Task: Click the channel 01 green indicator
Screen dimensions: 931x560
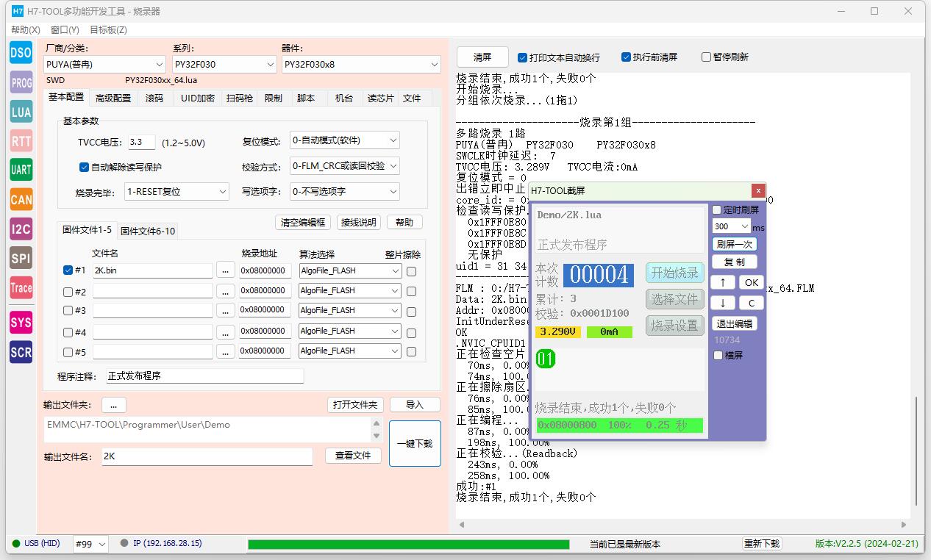Action: 545,359
